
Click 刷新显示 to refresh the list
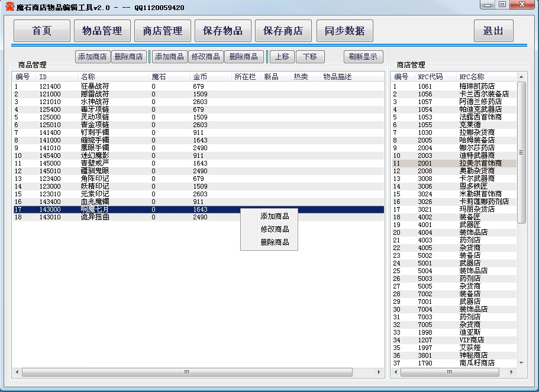(x=363, y=57)
